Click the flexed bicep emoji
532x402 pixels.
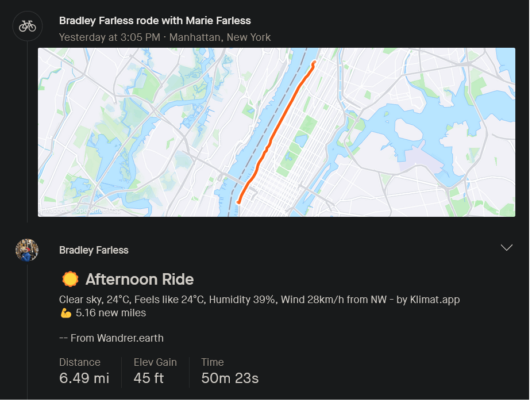tap(65, 313)
